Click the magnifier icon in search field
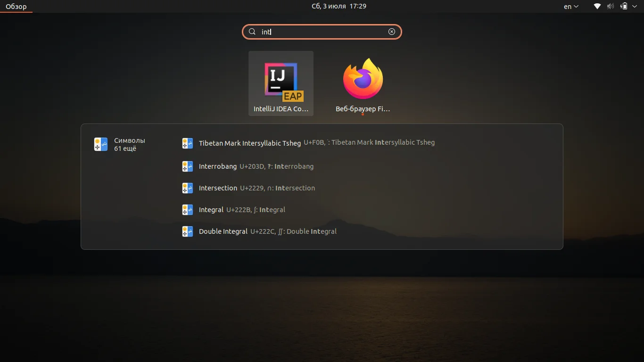The width and height of the screenshot is (644, 362). point(252,32)
